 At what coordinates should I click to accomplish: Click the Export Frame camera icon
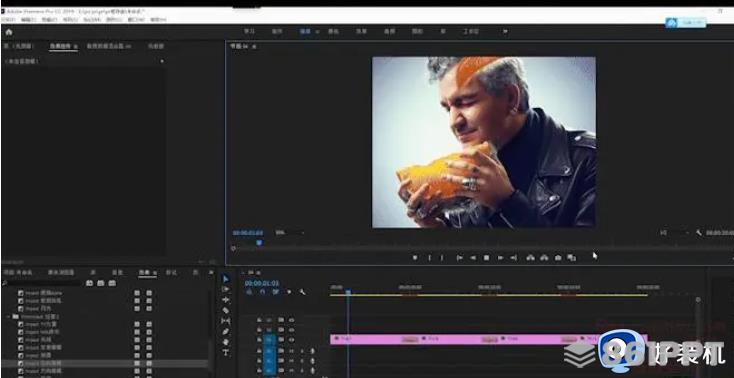pyautogui.click(x=558, y=258)
